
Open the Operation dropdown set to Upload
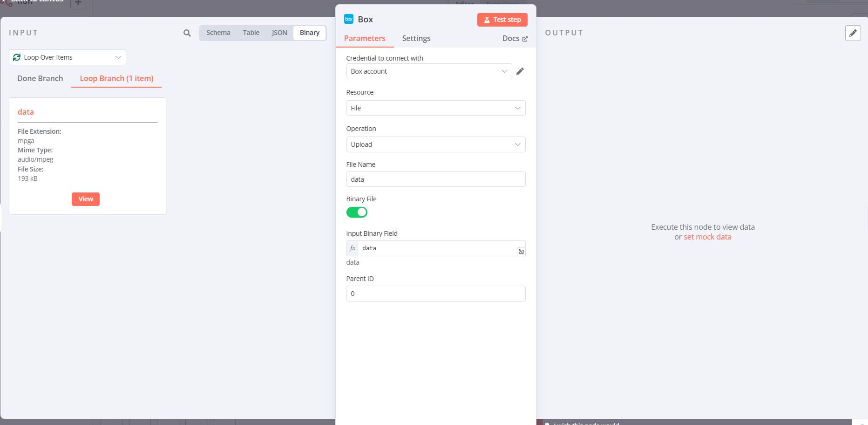click(x=436, y=144)
